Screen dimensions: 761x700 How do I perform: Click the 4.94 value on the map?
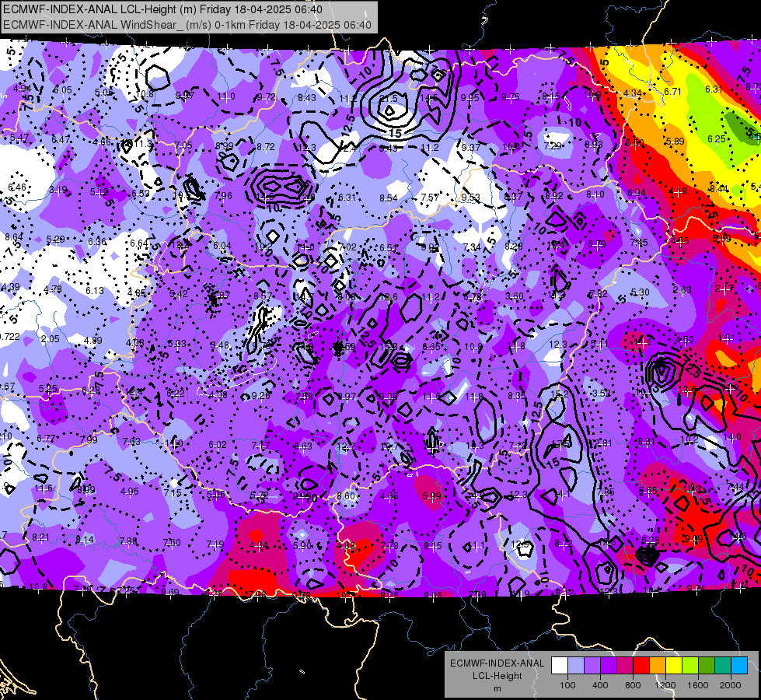(x=23, y=89)
